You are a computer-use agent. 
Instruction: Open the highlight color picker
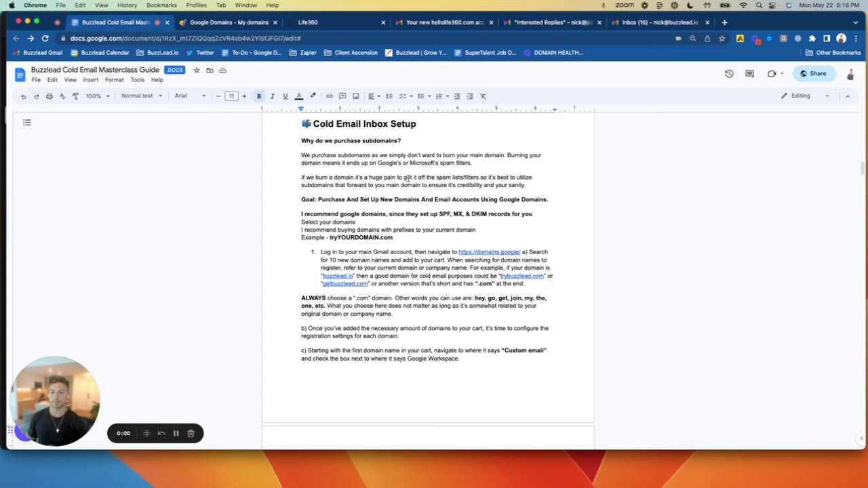(313, 96)
